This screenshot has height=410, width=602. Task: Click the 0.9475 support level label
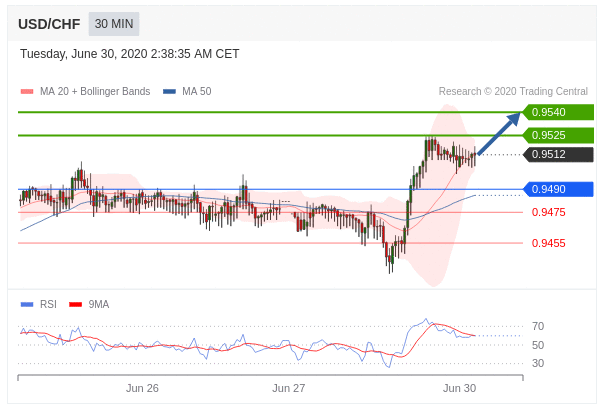pos(548,212)
